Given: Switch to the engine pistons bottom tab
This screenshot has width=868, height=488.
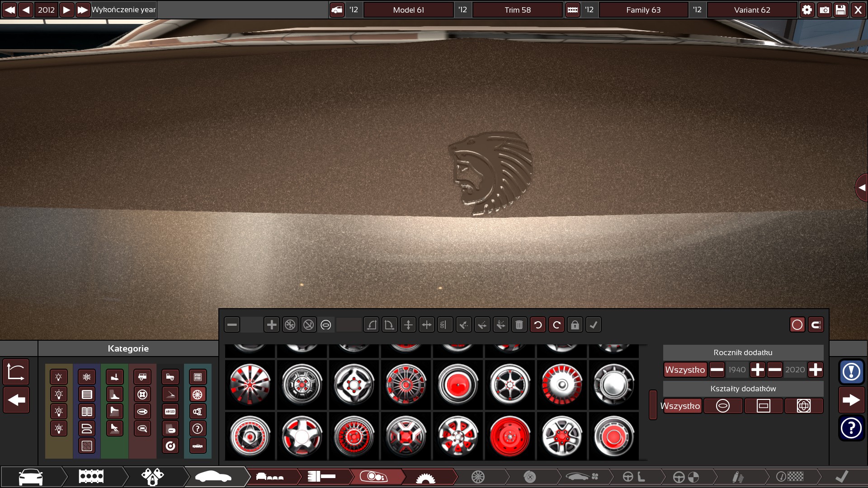Looking at the screenshot, I should [152, 477].
